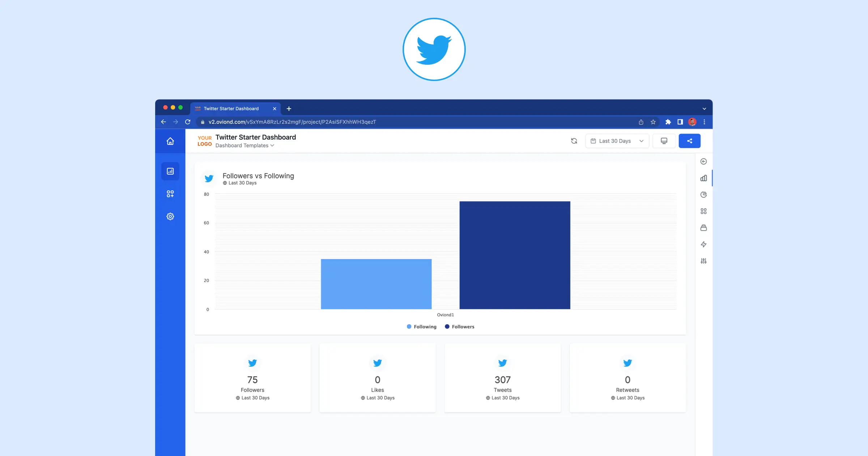The width and height of the screenshot is (868, 456).
Task: Bookmark page with star icon
Action: tap(653, 122)
